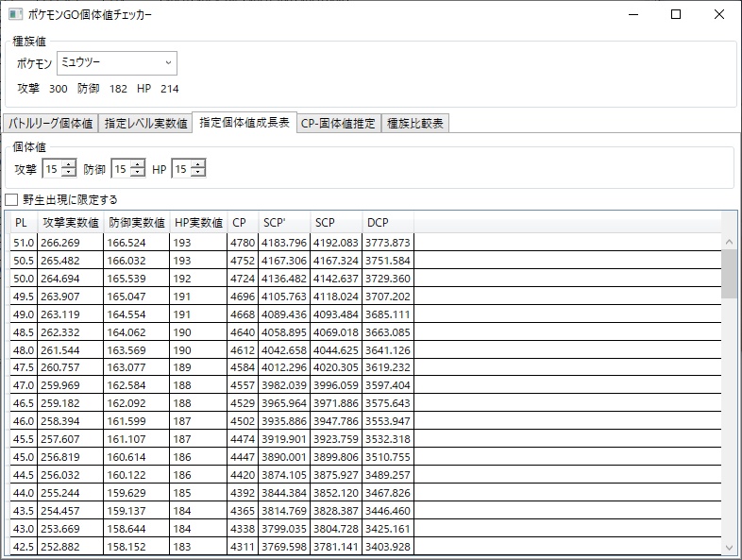The height and width of the screenshot is (560, 742).
Task: Decrease the HP IV with down arrow
Action: 198,173
